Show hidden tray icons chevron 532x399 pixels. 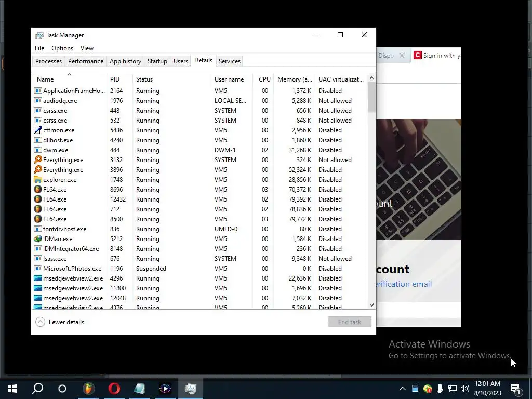pyautogui.click(x=403, y=389)
